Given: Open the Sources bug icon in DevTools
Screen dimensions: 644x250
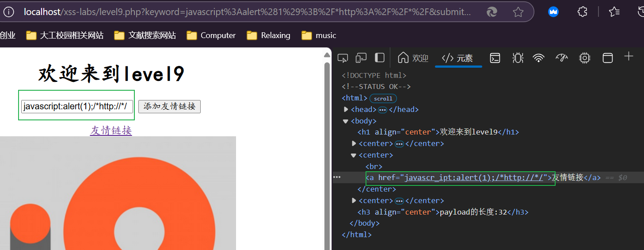Looking at the screenshot, I should pos(518,58).
